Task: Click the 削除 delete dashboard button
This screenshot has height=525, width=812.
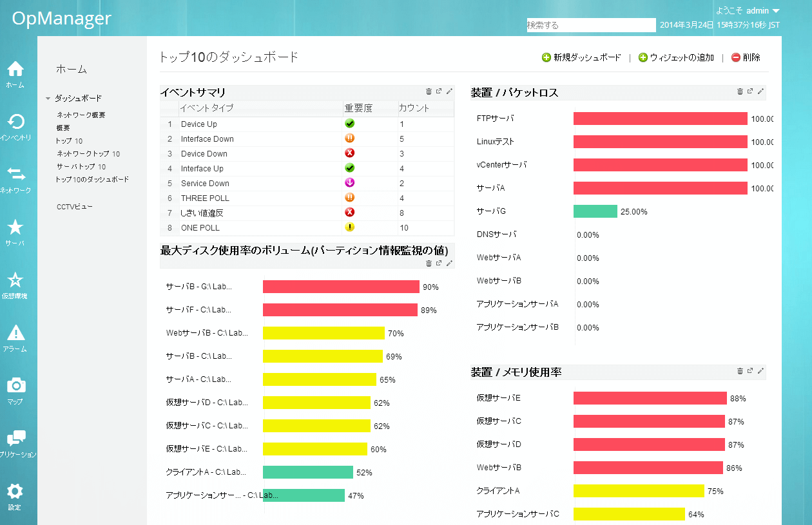Action: point(746,57)
